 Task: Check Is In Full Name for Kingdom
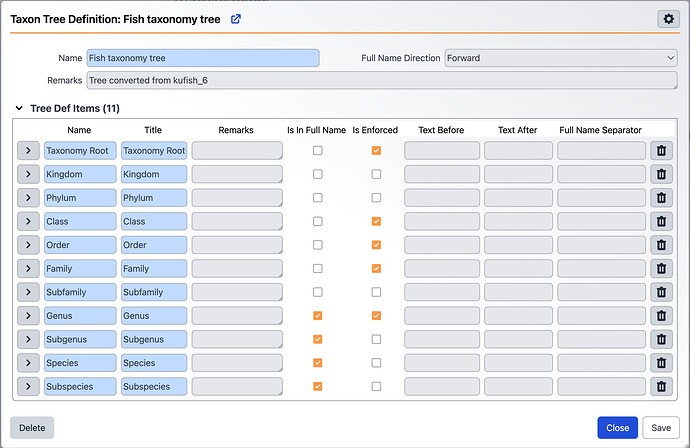[x=318, y=174]
